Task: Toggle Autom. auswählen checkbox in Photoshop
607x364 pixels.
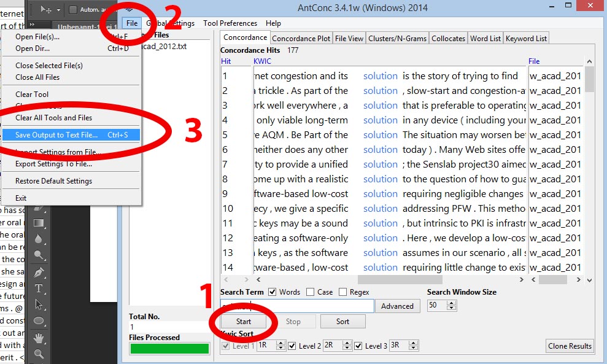Action: pos(73,10)
